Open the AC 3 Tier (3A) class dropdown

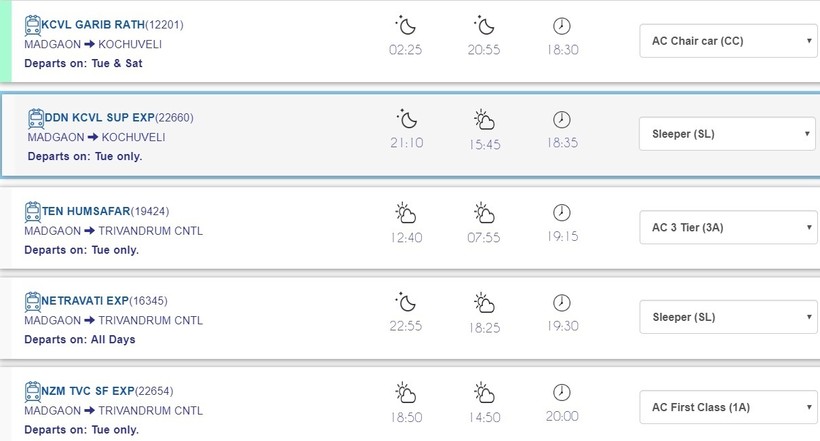[728, 227]
